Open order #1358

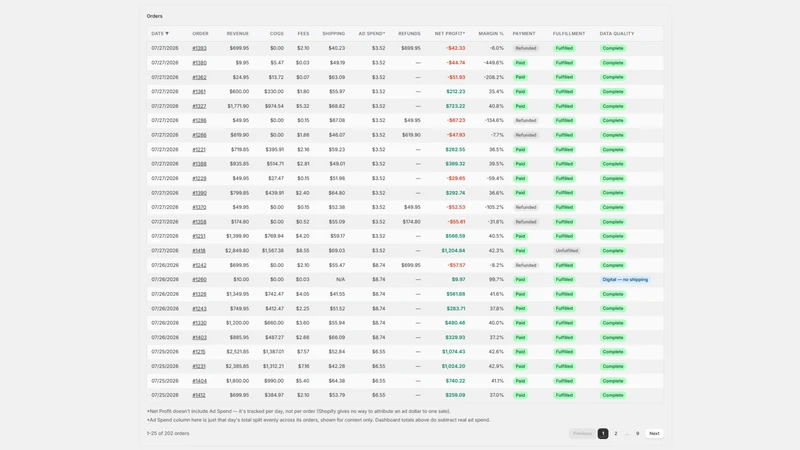tap(199, 222)
